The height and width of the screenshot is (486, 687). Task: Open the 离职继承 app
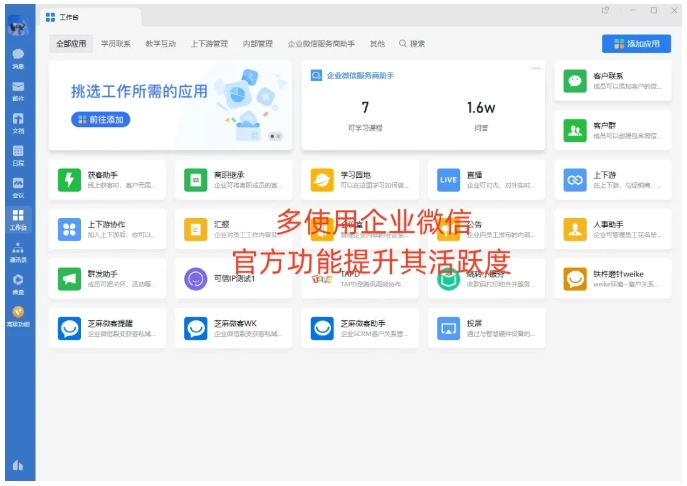234,180
